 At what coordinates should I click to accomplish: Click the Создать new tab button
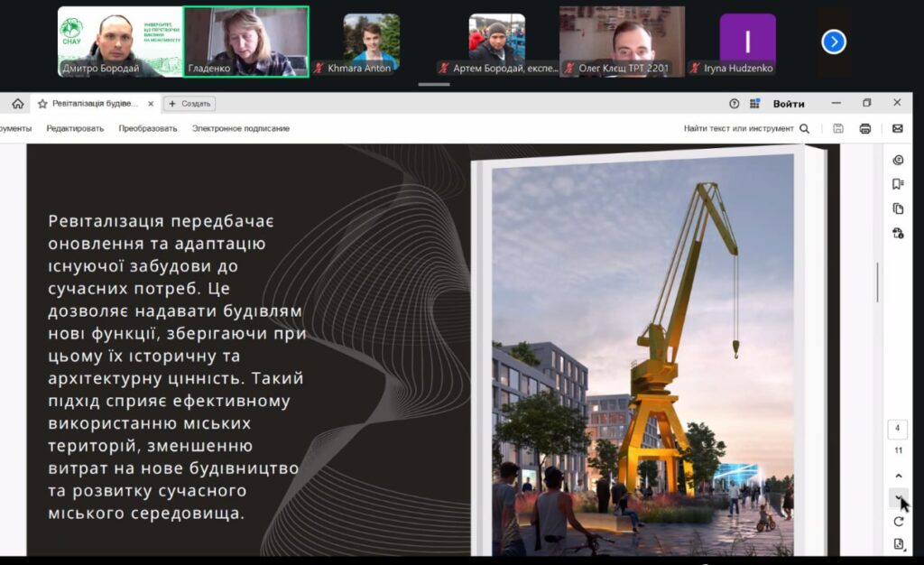189,104
